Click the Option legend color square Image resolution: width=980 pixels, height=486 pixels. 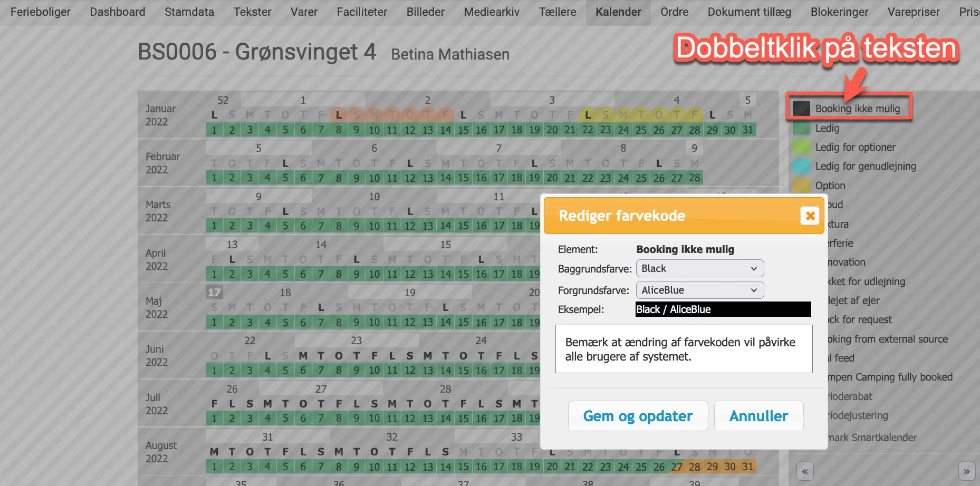801,186
